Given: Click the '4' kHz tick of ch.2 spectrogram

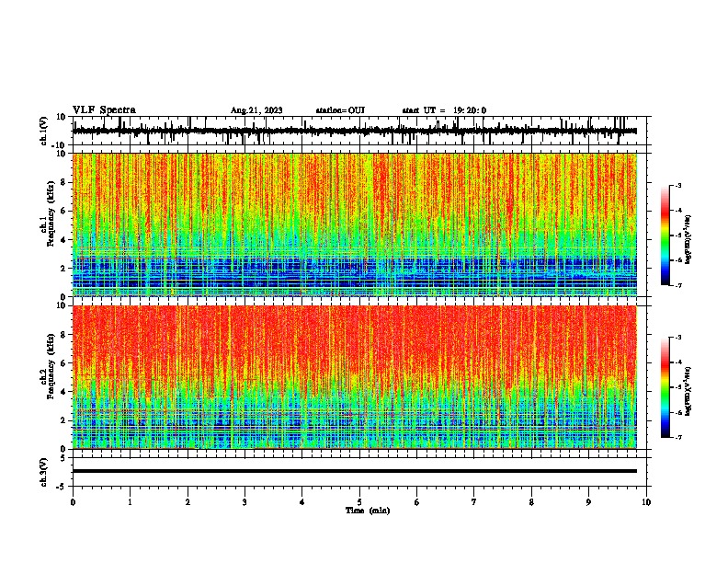Looking at the screenshot, I should point(64,392).
